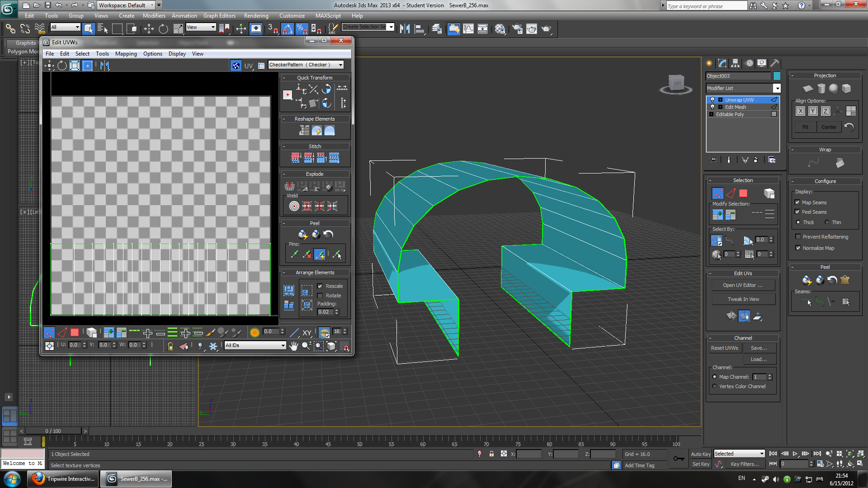Expand the Edit Mesh modifier in the stack
868x488 pixels.
pyautogui.click(x=720, y=107)
